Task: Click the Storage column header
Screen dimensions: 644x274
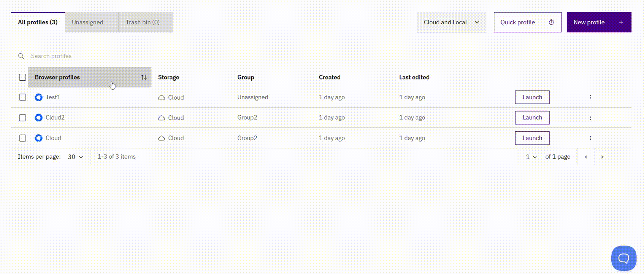Action: coord(168,77)
